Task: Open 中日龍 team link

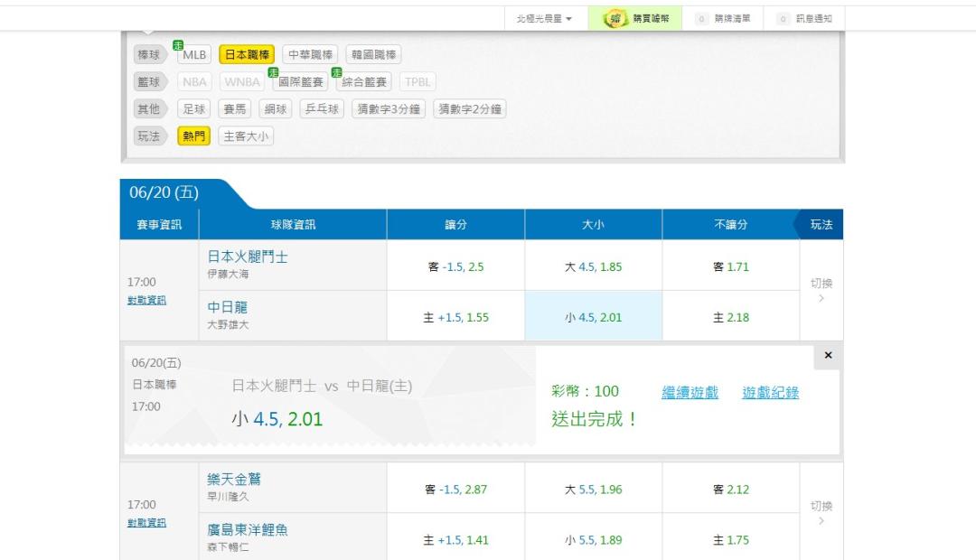Action: coord(227,307)
